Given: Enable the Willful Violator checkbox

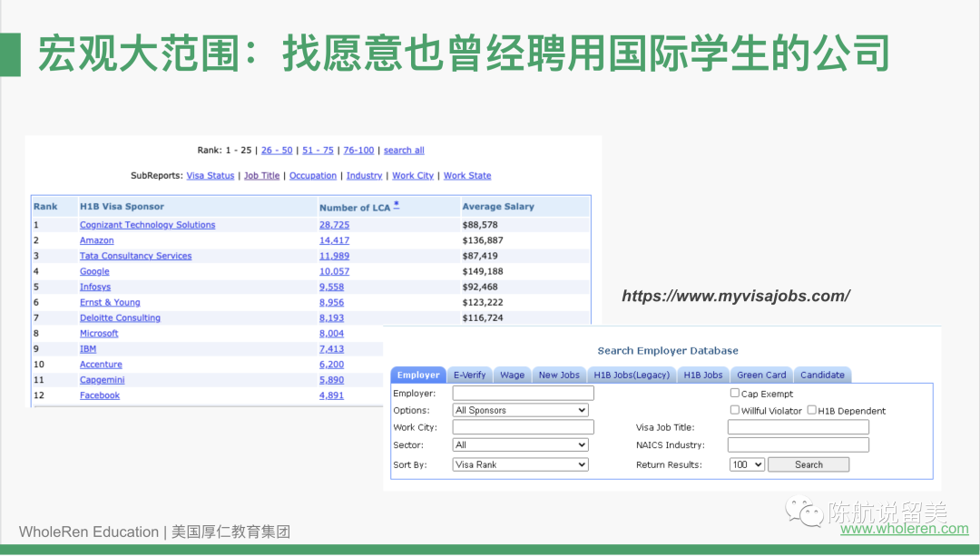Looking at the screenshot, I should pos(735,410).
